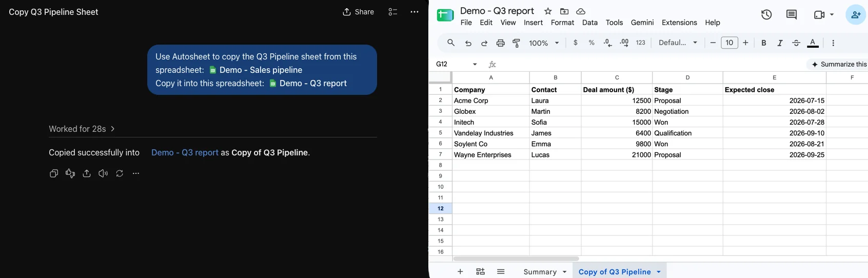Format as percent

(591, 43)
